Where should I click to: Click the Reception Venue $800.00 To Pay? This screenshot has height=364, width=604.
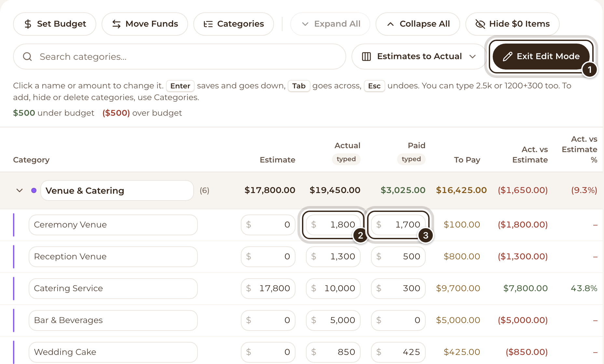point(462,257)
